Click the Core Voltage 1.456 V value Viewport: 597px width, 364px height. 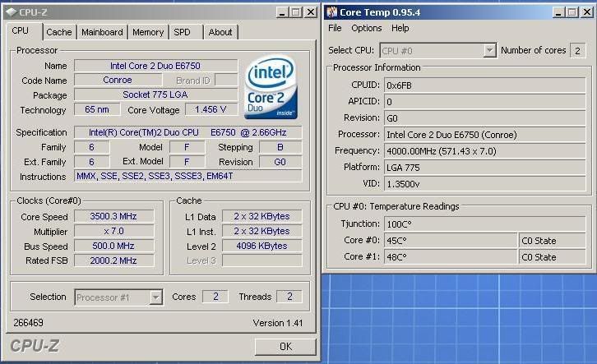click(x=211, y=109)
